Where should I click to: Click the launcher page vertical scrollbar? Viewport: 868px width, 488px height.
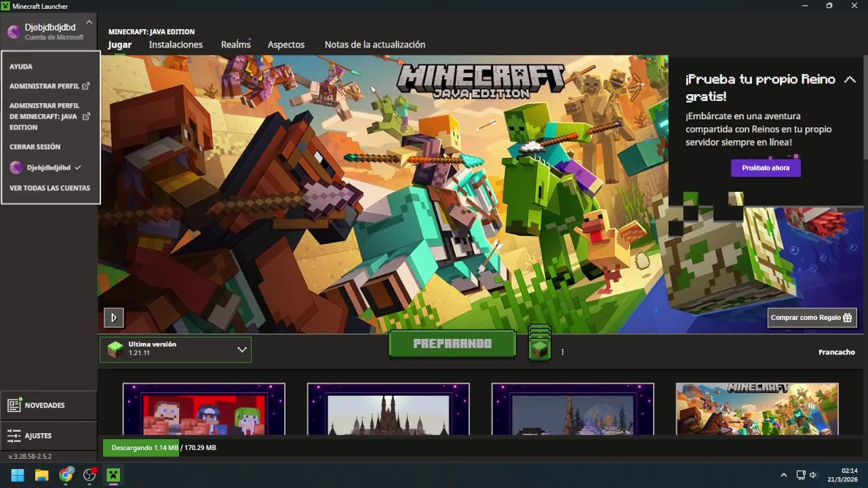click(x=865, y=107)
